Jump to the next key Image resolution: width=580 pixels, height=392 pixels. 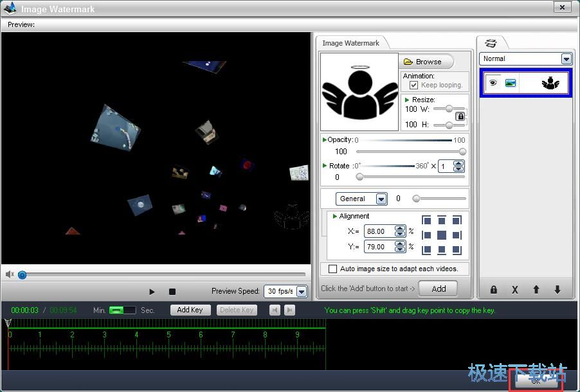point(289,310)
